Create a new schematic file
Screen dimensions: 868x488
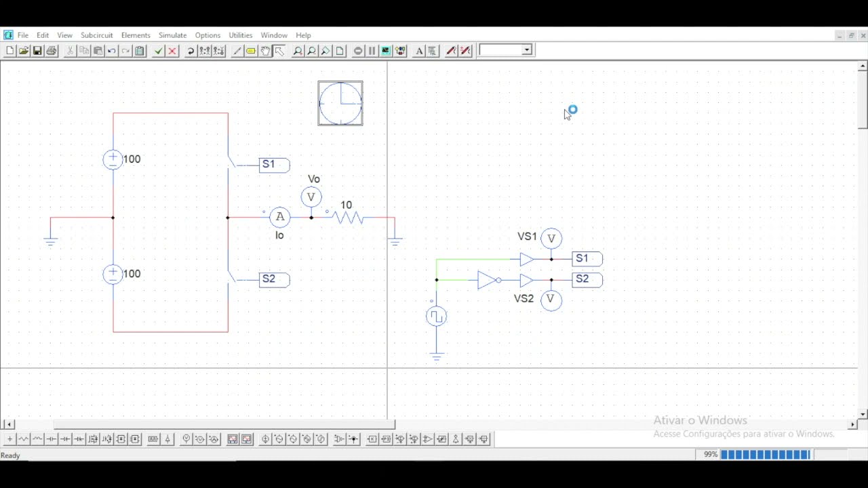(9, 51)
